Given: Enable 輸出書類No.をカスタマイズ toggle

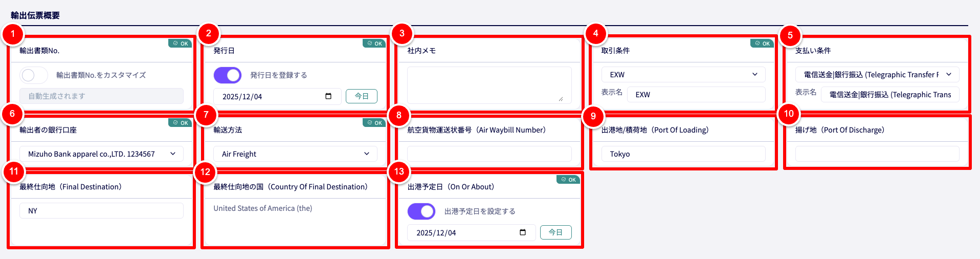Looking at the screenshot, I should tap(34, 75).
